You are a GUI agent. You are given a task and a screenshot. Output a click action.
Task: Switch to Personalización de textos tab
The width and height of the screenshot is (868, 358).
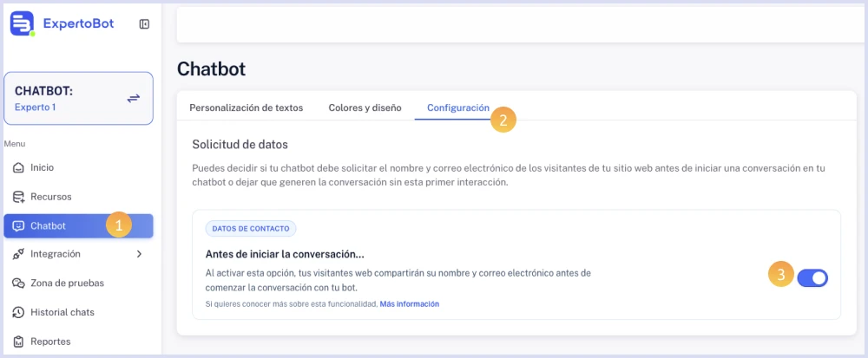247,107
